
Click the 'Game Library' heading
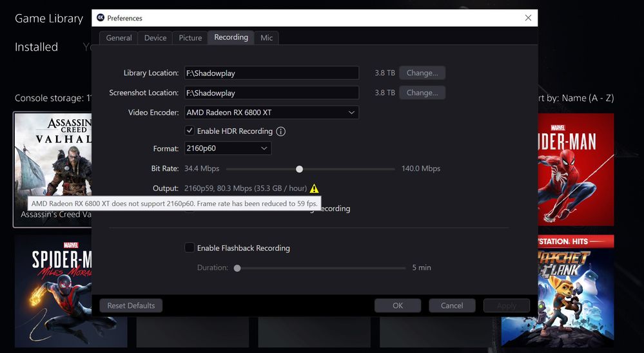point(49,19)
